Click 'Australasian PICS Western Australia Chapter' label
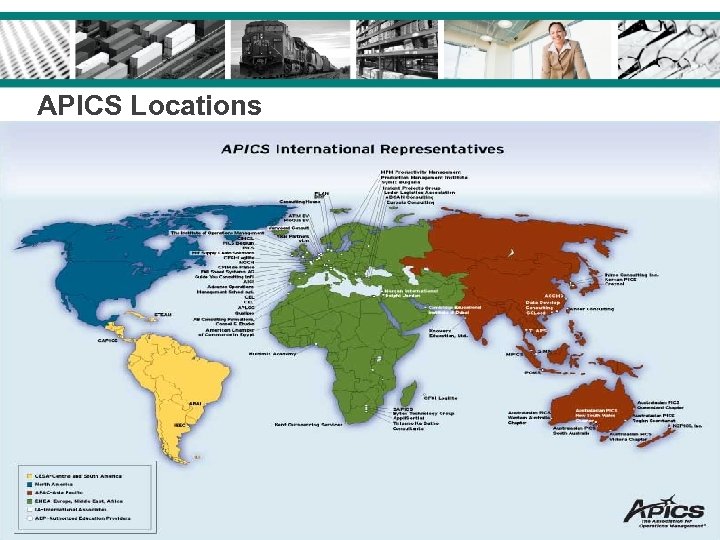Screen dimensions: 720x540 tap(529, 418)
